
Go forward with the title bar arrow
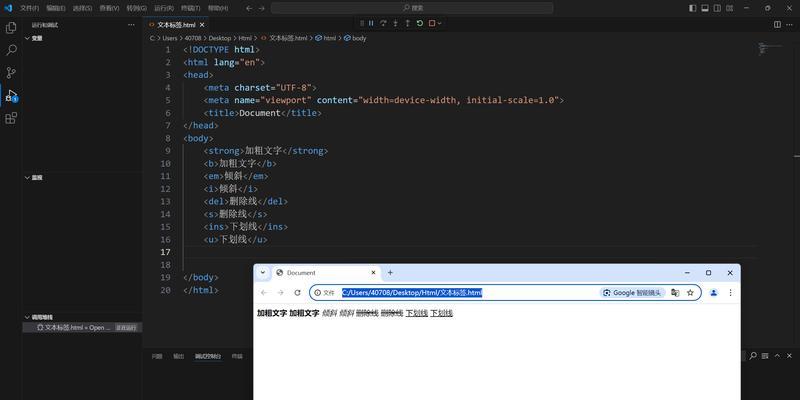[x=262, y=8]
